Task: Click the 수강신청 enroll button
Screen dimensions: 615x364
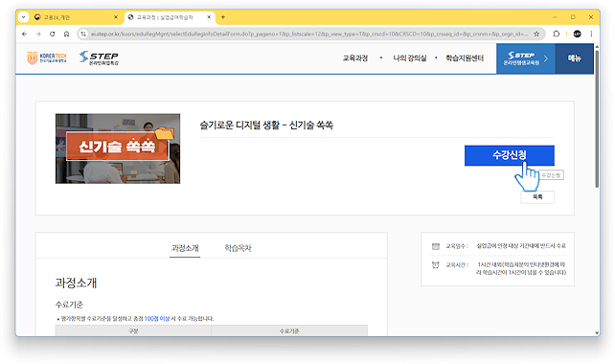Action: (509, 155)
